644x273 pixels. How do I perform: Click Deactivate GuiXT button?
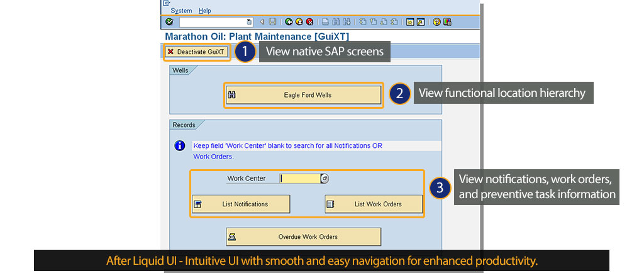point(195,52)
